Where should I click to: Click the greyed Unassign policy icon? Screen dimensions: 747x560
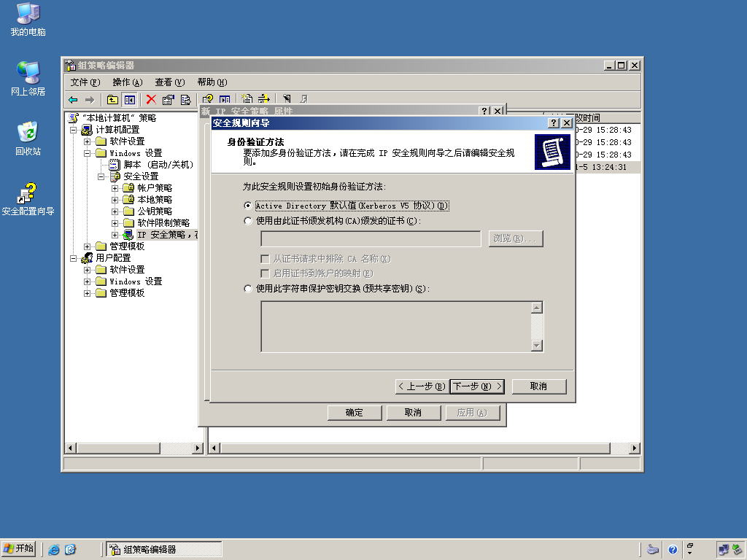point(303,98)
